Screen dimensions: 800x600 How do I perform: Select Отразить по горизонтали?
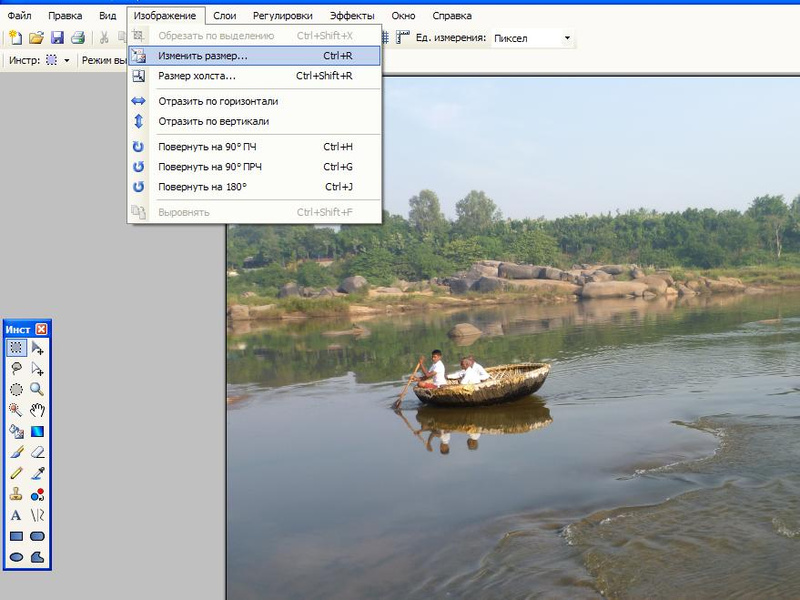tap(218, 101)
